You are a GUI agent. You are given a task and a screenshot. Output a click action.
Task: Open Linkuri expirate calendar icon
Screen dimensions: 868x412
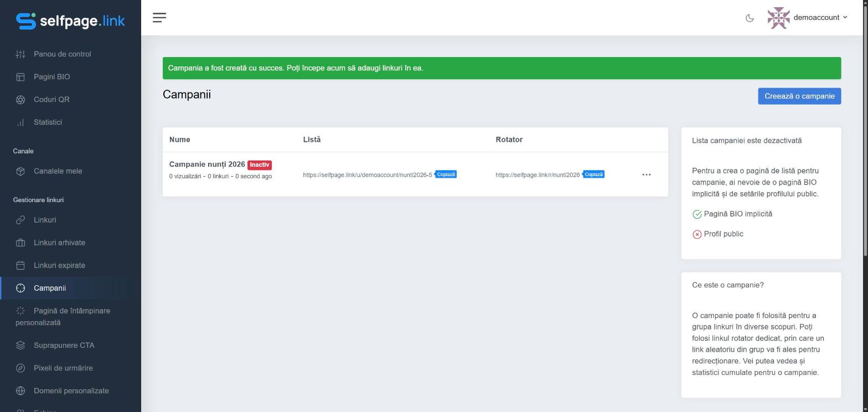pyautogui.click(x=20, y=265)
